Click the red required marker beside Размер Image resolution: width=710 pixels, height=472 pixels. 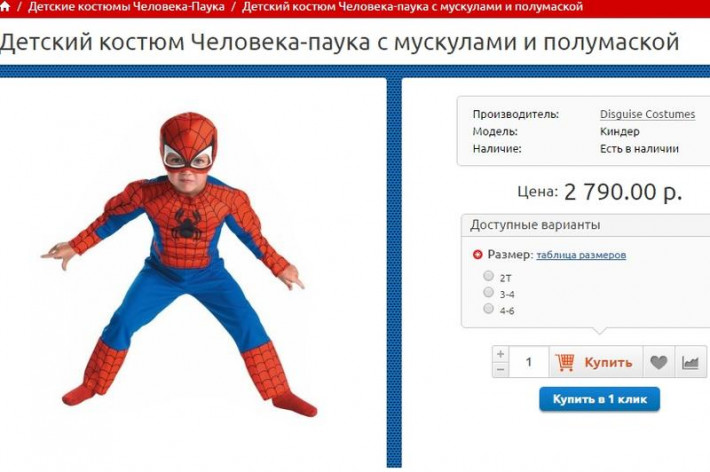tap(477, 255)
